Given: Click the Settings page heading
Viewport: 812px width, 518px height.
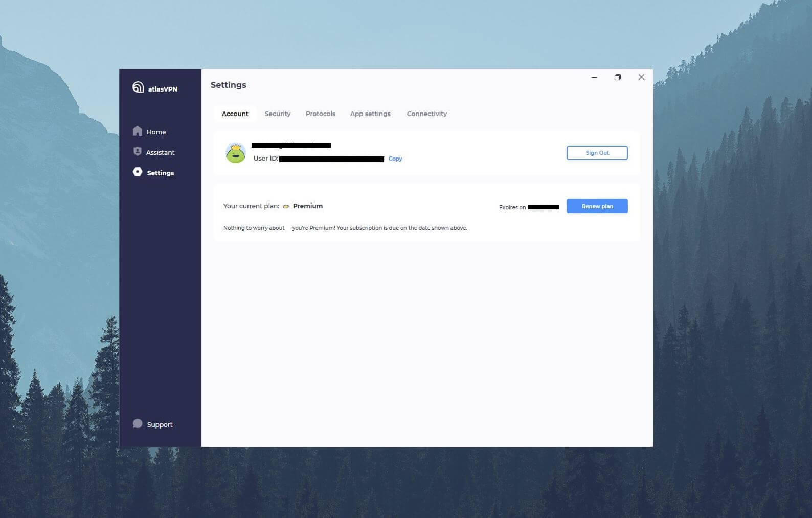Looking at the screenshot, I should pyautogui.click(x=229, y=85).
